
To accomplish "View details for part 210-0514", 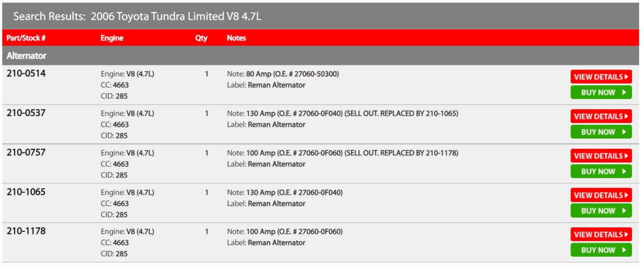I will coord(601,77).
